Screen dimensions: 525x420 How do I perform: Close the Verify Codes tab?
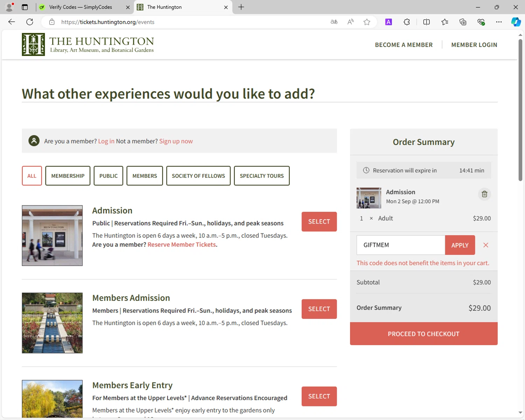pyautogui.click(x=128, y=7)
